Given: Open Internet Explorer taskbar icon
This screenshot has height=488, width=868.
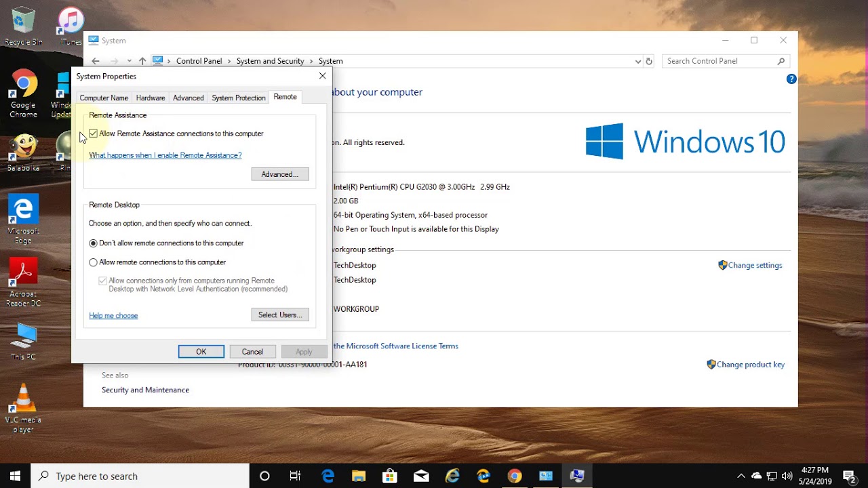Looking at the screenshot, I should [452, 476].
